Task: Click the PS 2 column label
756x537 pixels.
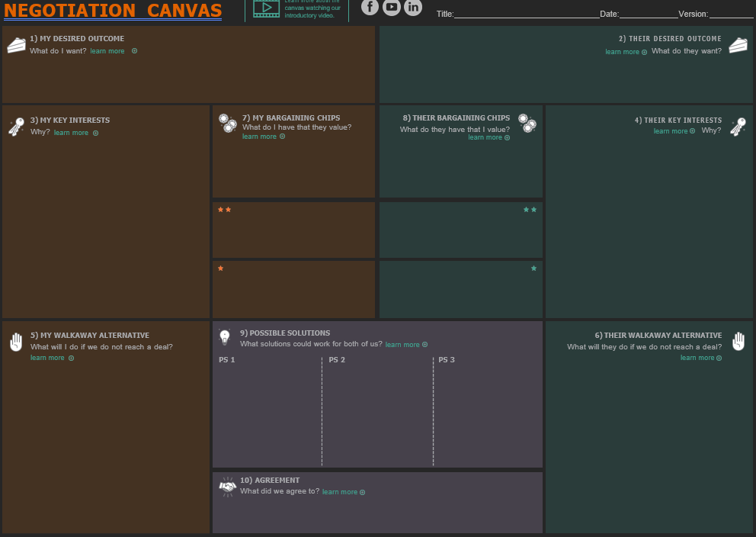Action: [337, 360]
